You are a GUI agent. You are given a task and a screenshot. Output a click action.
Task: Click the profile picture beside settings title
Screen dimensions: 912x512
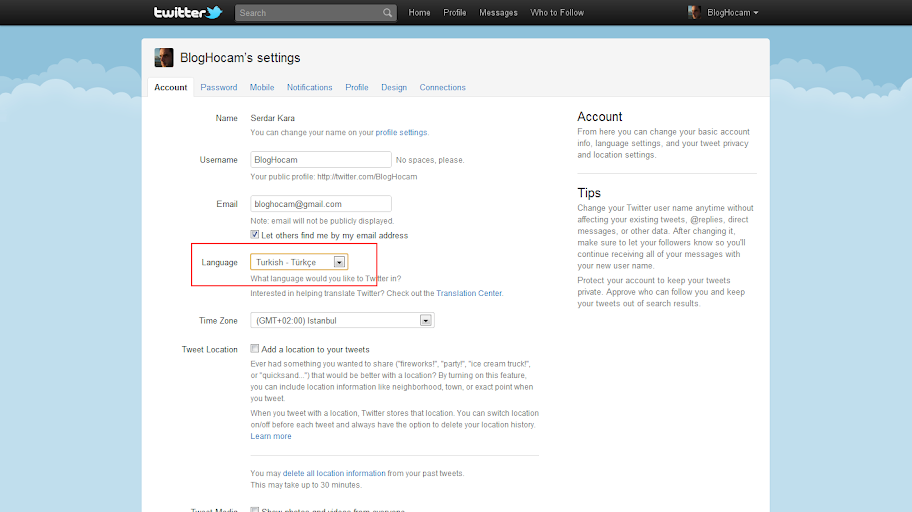tap(164, 58)
